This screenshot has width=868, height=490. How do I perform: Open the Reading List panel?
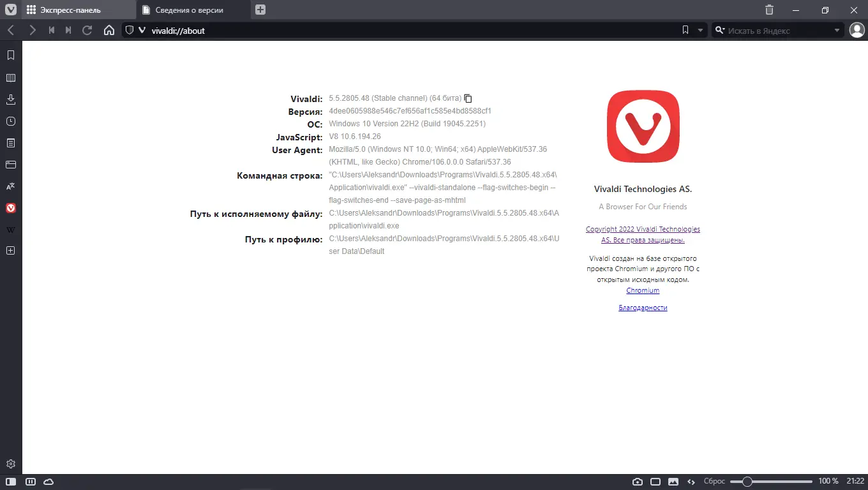(x=11, y=78)
